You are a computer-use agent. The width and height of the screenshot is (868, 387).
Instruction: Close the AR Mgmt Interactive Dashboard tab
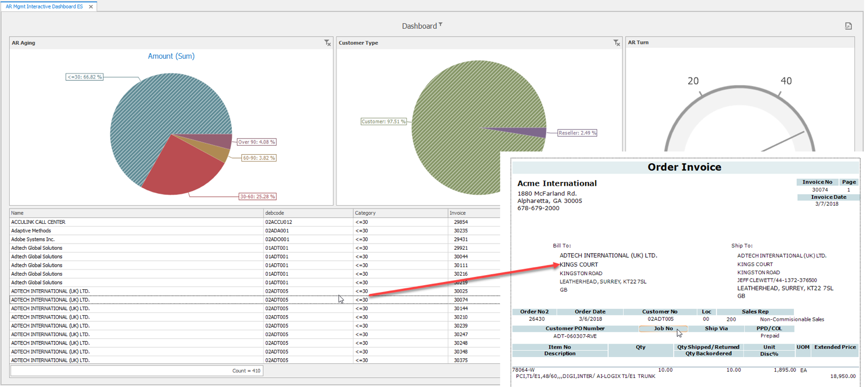(91, 6)
